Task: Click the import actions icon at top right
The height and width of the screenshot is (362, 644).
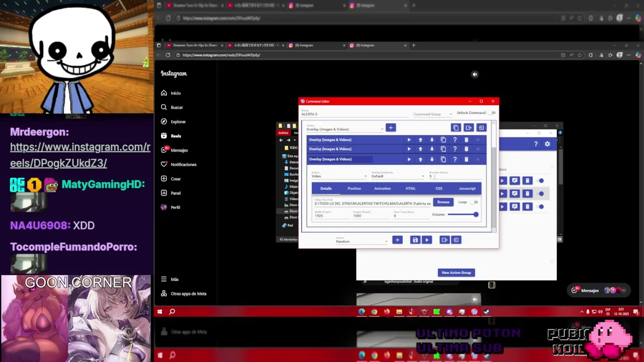Action: [x=481, y=128]
